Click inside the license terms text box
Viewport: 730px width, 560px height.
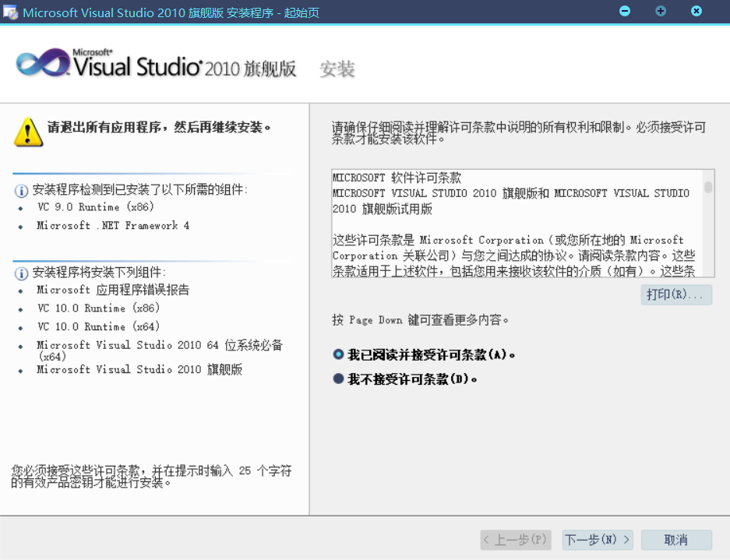(x=514, y=224)
